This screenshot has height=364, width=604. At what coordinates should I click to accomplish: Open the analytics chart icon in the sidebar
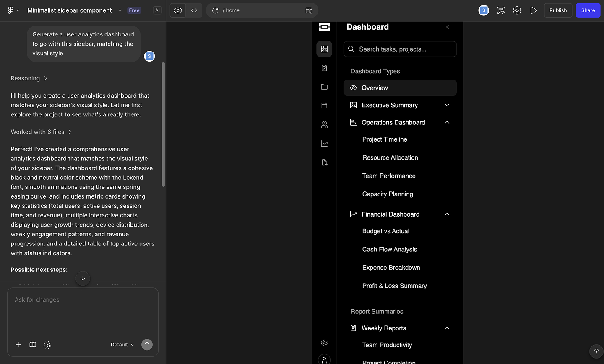(324, 143)
